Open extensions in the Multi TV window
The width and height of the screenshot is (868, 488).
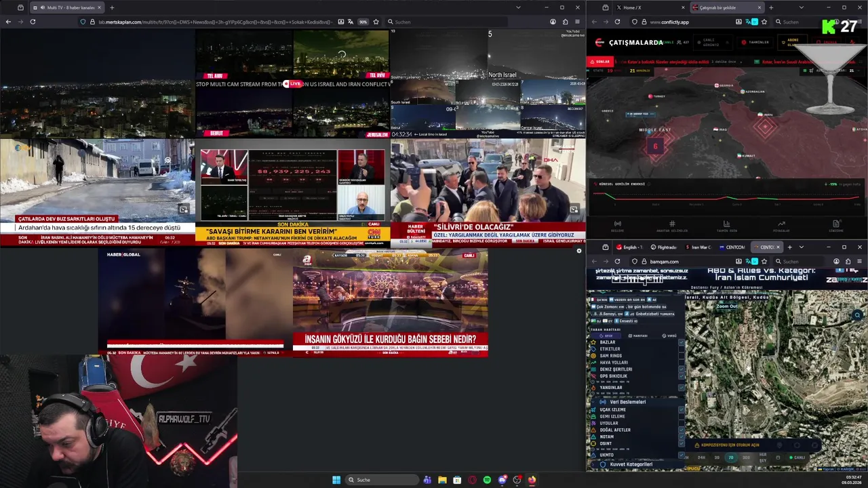566,22
